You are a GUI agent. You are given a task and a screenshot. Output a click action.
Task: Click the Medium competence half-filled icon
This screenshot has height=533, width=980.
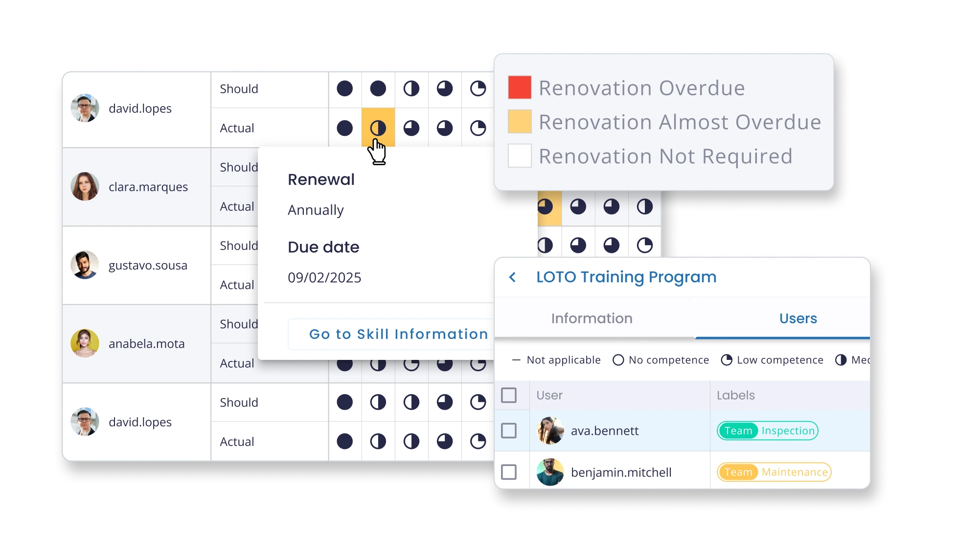coord(841,360)
